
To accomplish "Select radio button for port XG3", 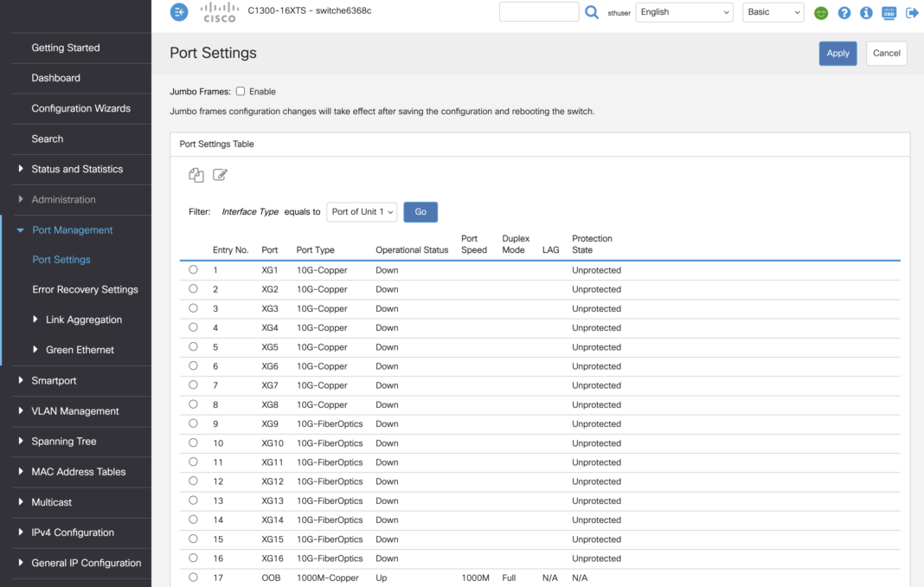I will click(x=193, y=308).
